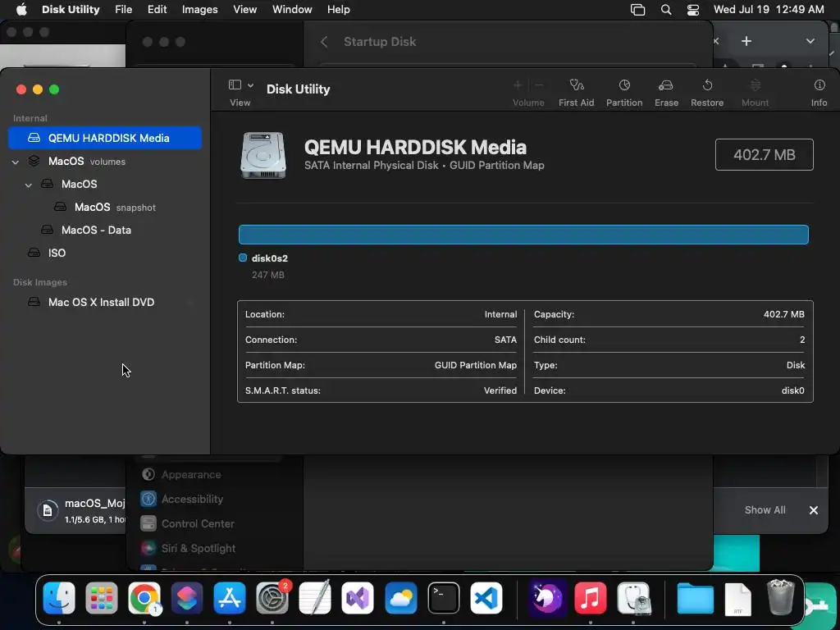Open the View sidebar dropdown
840x630 pixels.
[240, 85]
